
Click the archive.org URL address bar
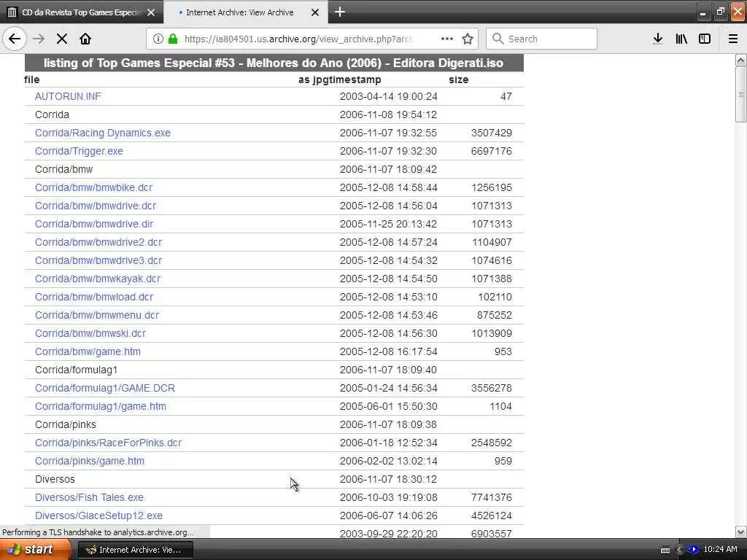coord(298,39)
